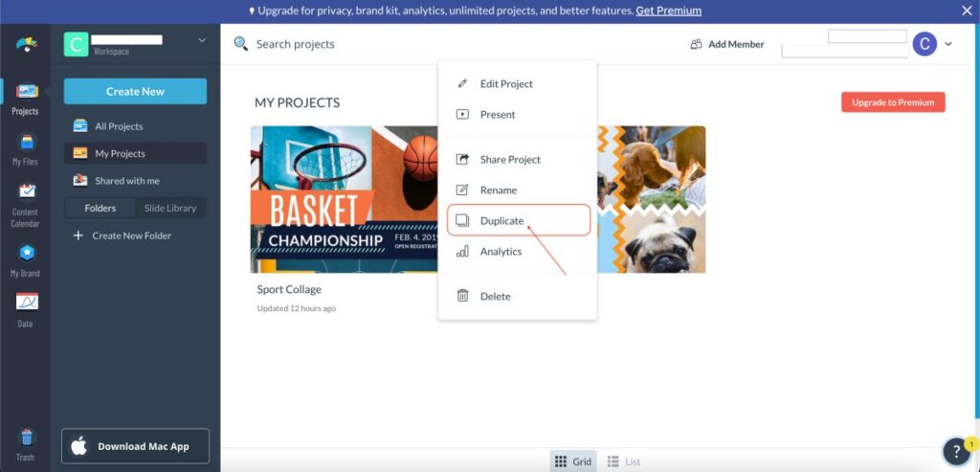Open the help question mark button
Screen dimensions: 980x472
(x=956, y=450)
